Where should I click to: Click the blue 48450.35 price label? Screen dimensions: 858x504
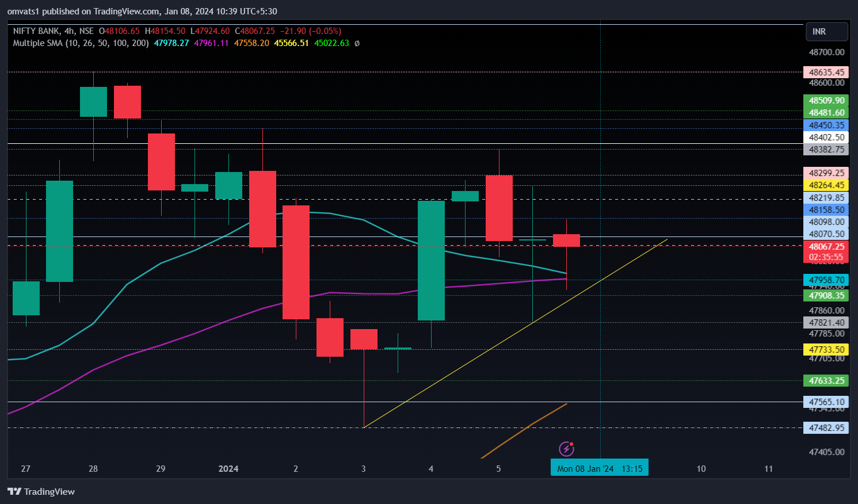click(x=826, y=125)
